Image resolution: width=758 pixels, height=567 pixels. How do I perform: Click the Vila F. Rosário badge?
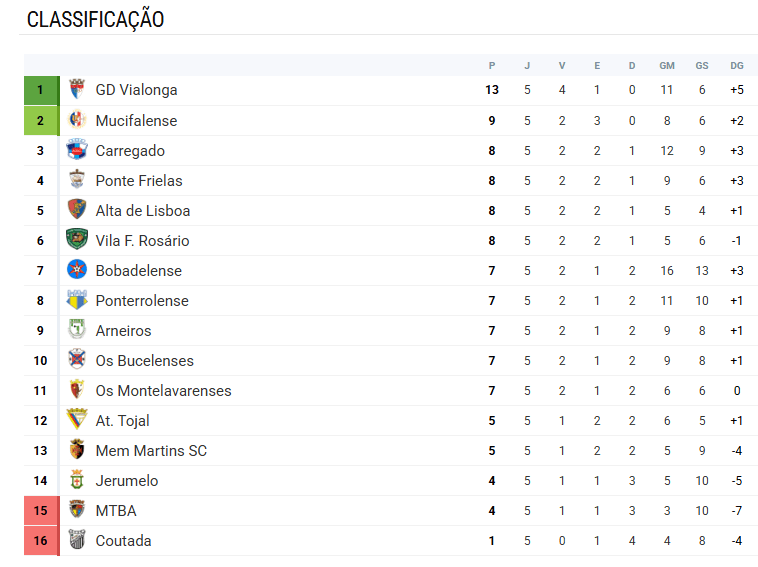(77, 240)
